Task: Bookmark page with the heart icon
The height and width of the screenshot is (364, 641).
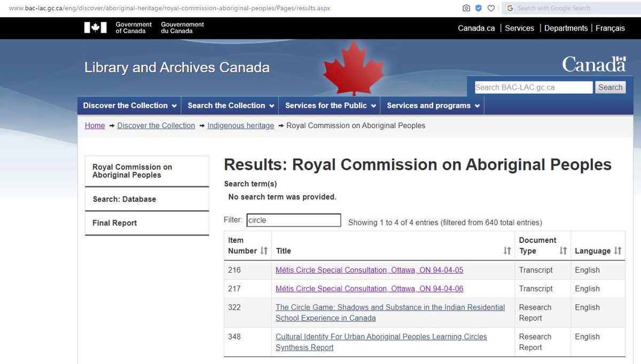Action: (x=491, y=8)
